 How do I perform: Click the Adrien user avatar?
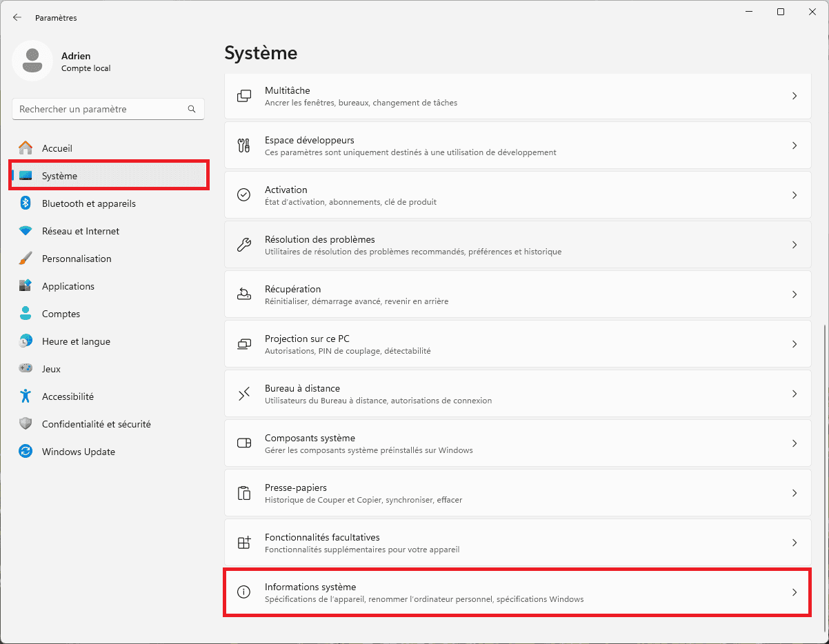tap(32, 61)
